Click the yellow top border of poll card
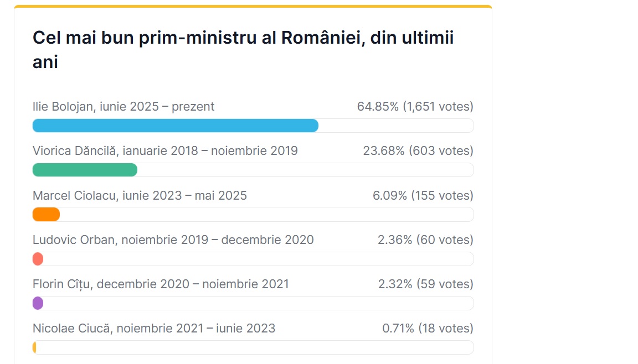 (x=253, y=7)
